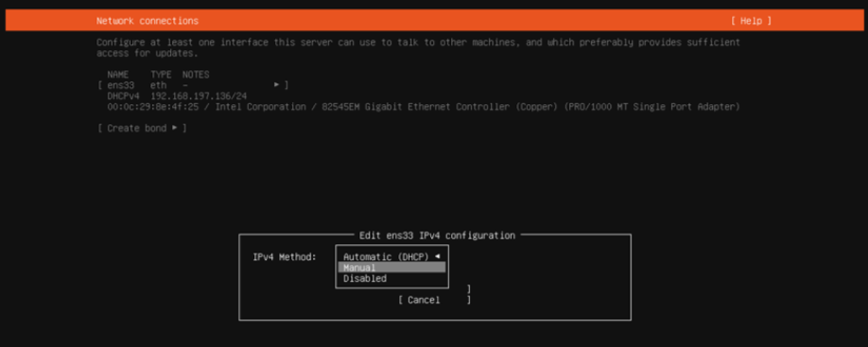Click the Edit ens33 IPv4 configuration title

[438, 235]
